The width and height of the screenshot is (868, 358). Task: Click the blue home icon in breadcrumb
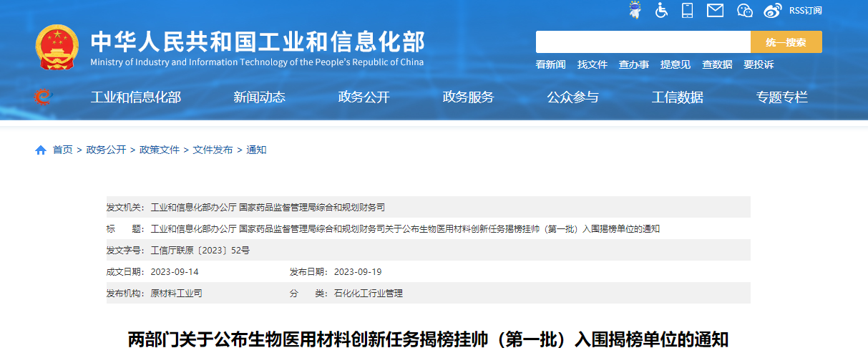pyautogui.click(x=41, y=150)
